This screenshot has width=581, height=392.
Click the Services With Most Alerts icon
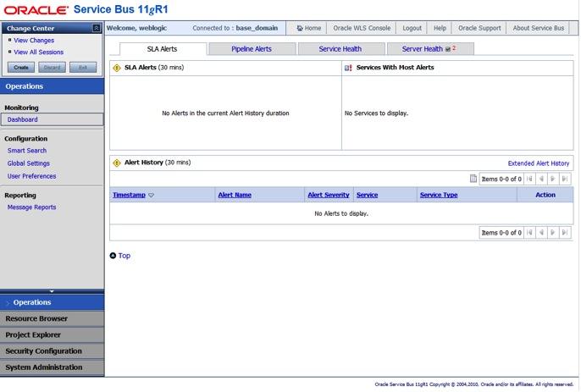pyautogui.click(x=349, y=68)
